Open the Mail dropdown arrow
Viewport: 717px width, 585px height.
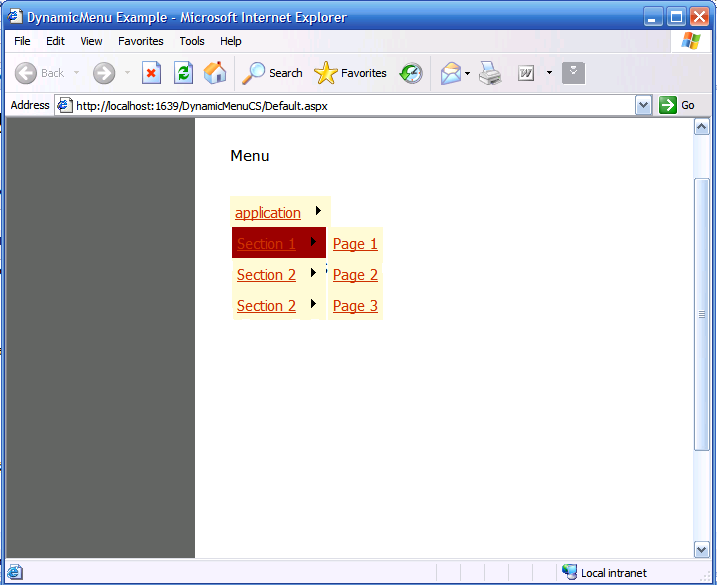pyautogui.click(x=467, y=73)
